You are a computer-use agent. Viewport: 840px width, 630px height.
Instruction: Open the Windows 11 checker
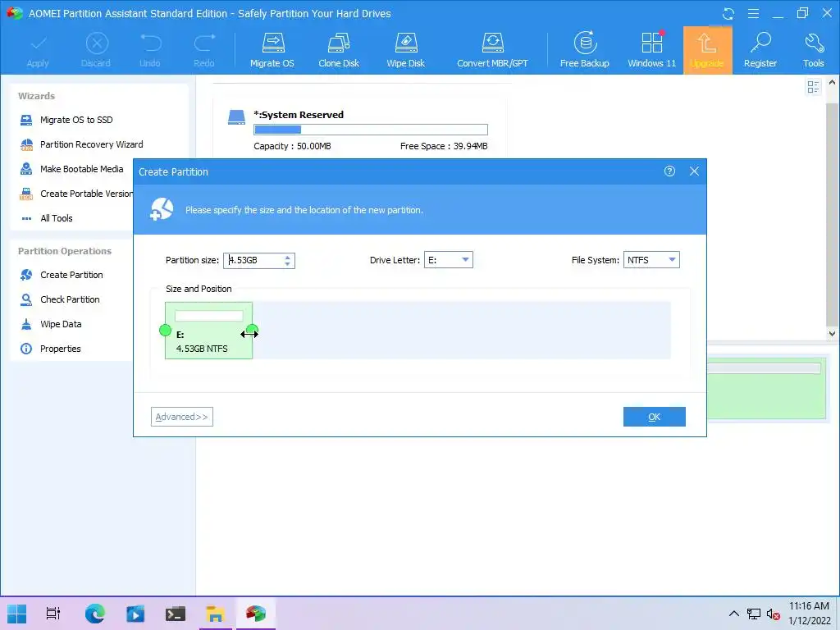(x=652, y=50)
